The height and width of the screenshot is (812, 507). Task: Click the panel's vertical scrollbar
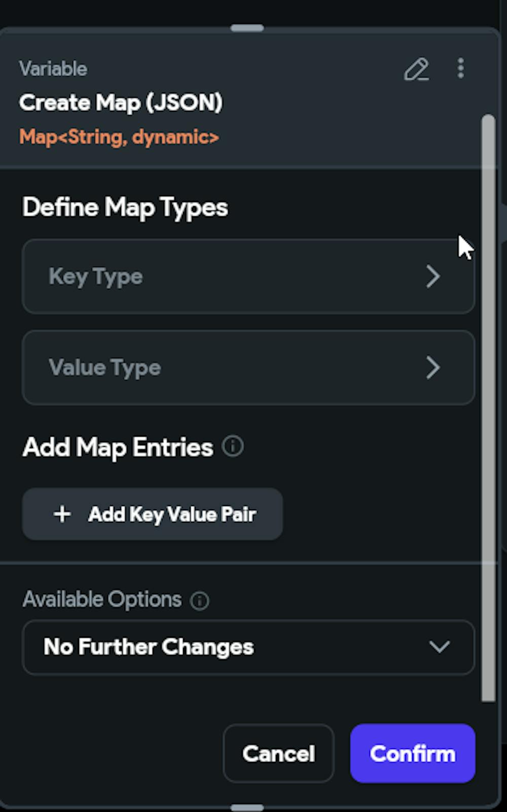(x=488, y=405)
